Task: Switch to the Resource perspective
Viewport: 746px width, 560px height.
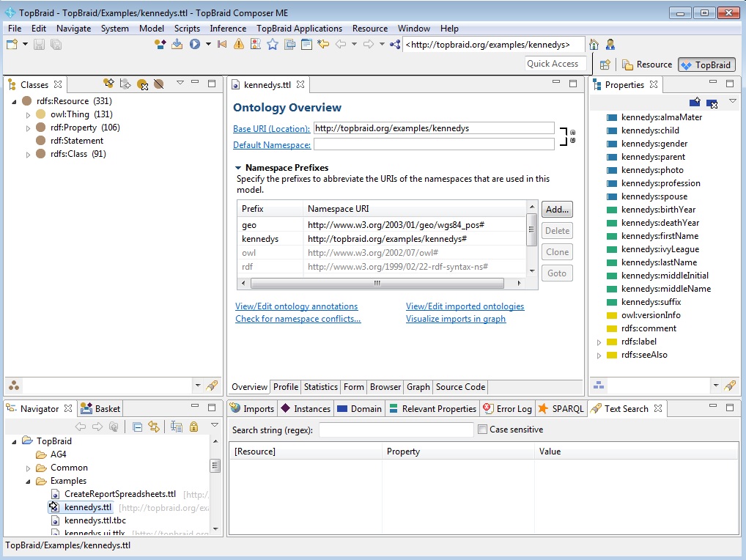Action: tap(647, 65)
